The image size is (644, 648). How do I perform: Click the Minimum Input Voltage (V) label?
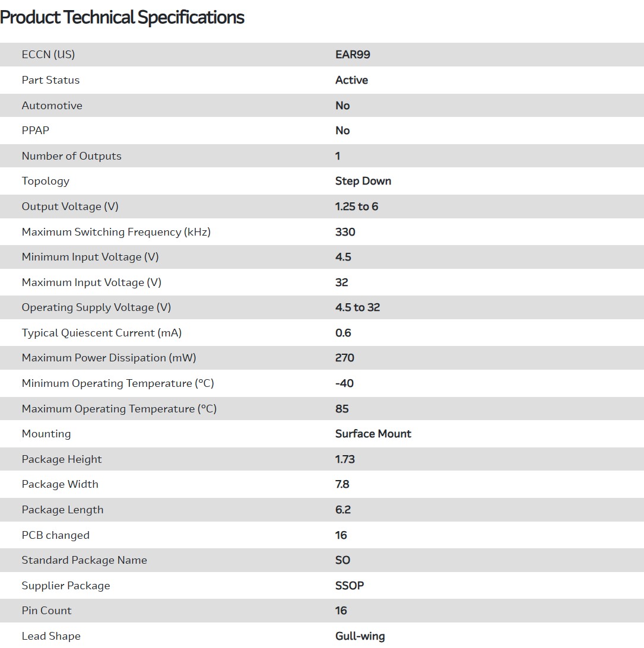[90, 257]
